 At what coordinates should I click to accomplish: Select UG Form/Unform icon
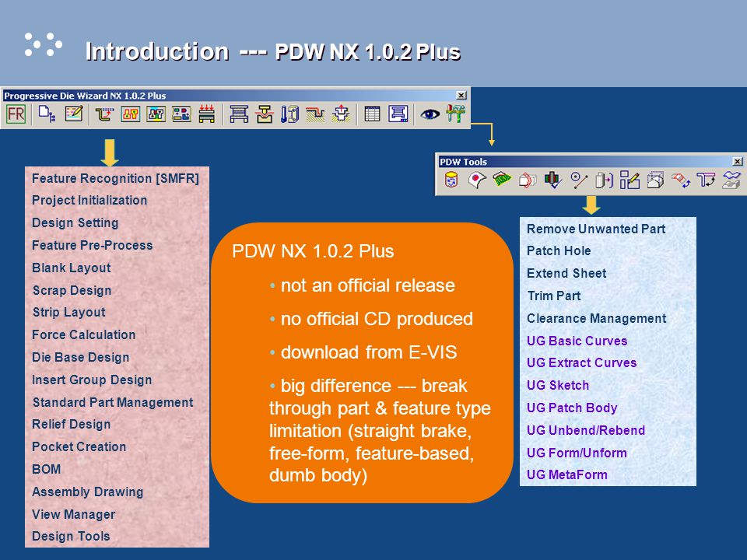706,180
